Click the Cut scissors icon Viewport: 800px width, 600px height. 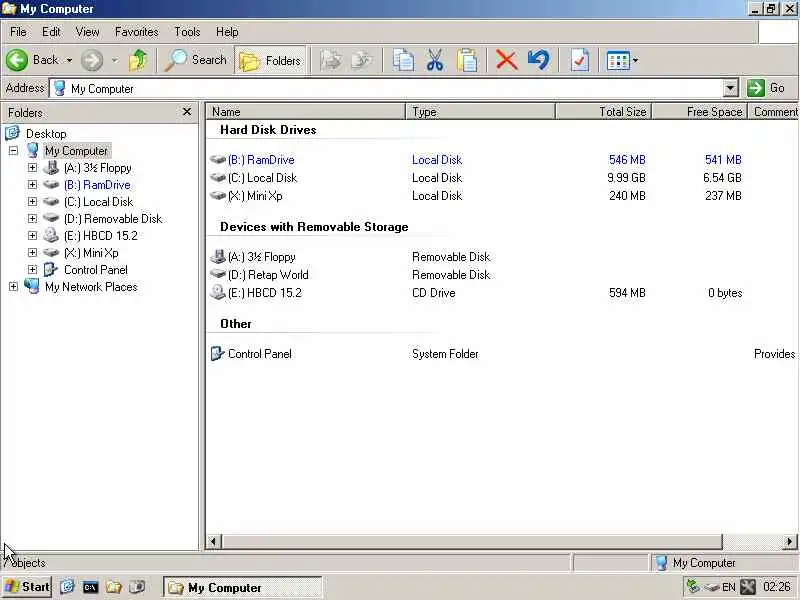pyautogui.click(x=435, y=60)
